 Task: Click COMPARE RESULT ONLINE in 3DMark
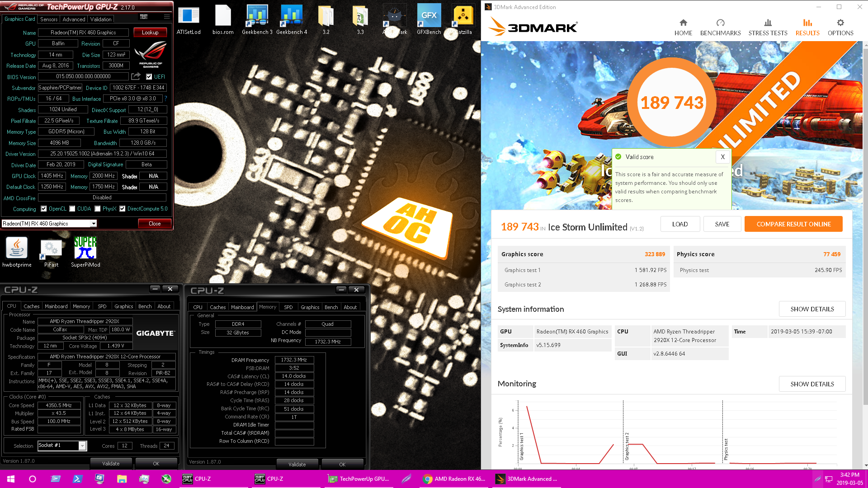793,224
